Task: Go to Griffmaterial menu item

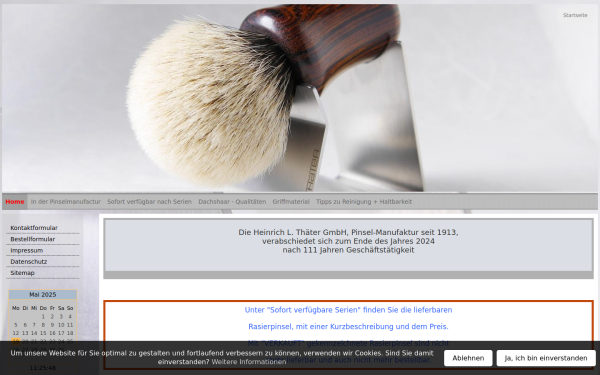Action: pyautogui.click(x=291, y=202)
